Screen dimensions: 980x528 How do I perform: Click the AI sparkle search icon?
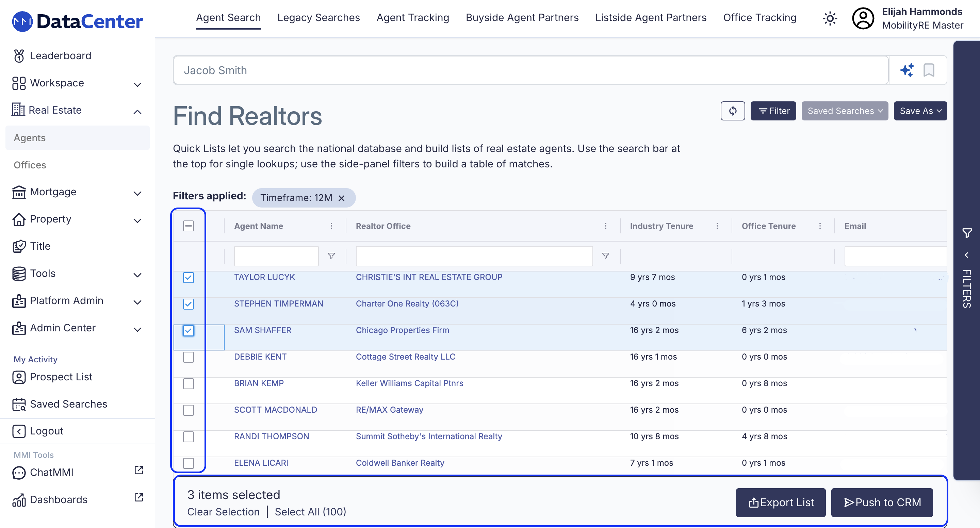click(x=907, y=70)
